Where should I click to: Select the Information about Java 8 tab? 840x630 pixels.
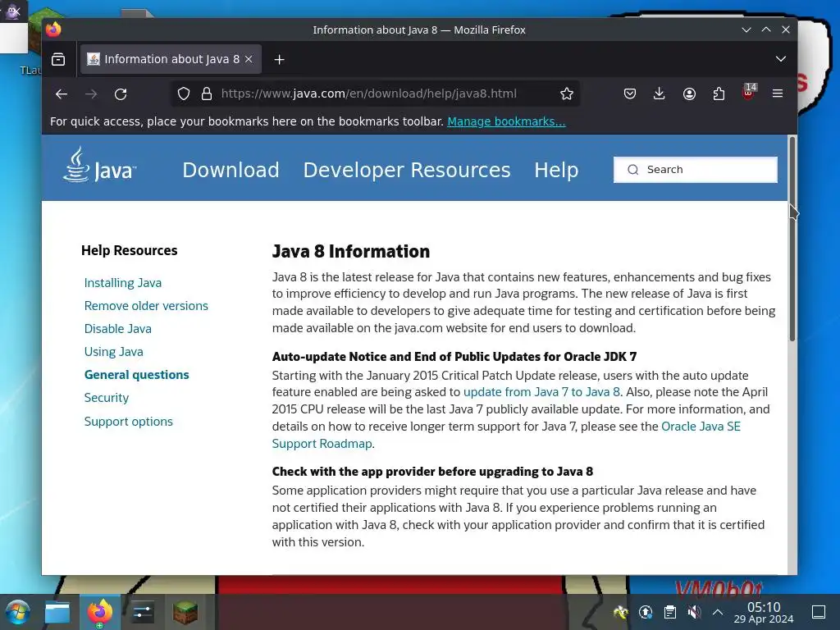coord(171,59)
